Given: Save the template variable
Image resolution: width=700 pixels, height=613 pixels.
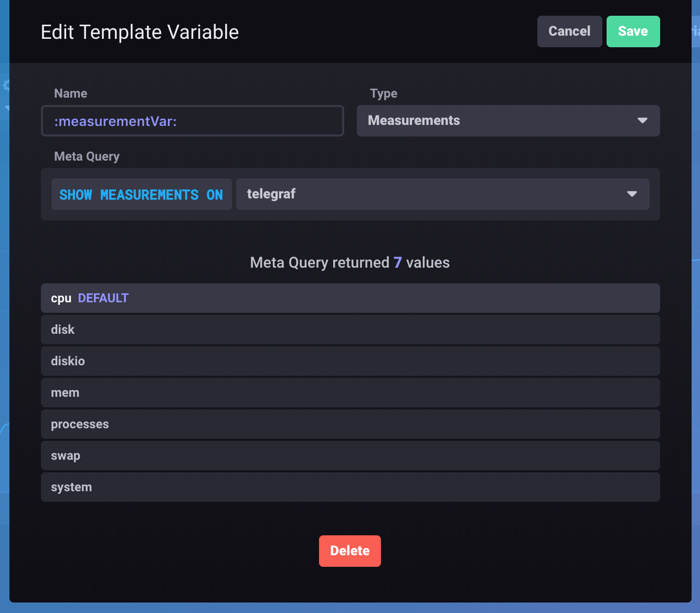Looking at the screenshot, I should point(633,31).
